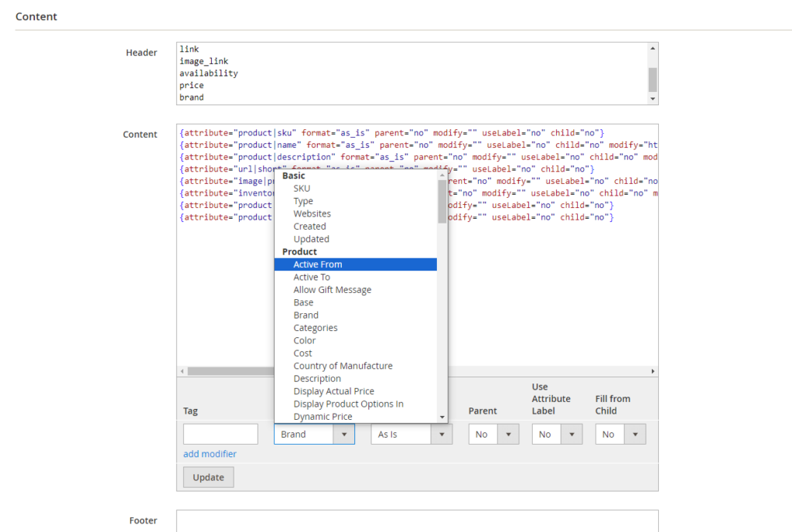Click Header box scroll down arrow
792x532 pixels.
tap(653, 99)
